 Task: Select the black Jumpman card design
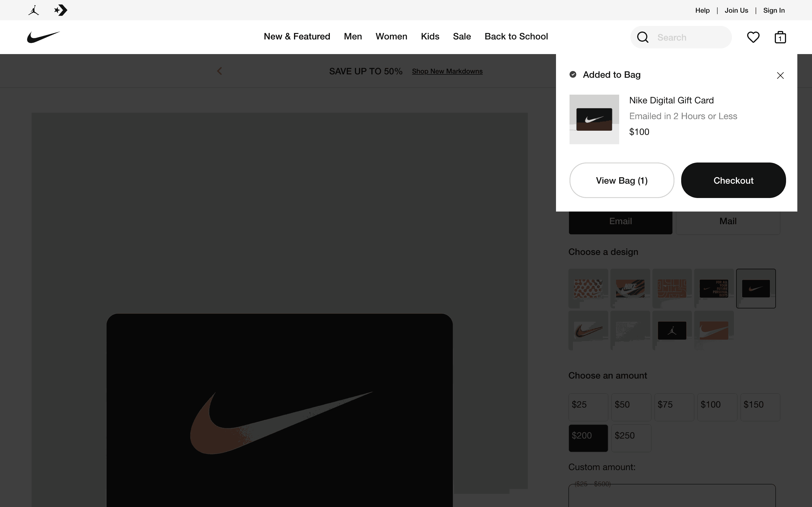point(672,331)
